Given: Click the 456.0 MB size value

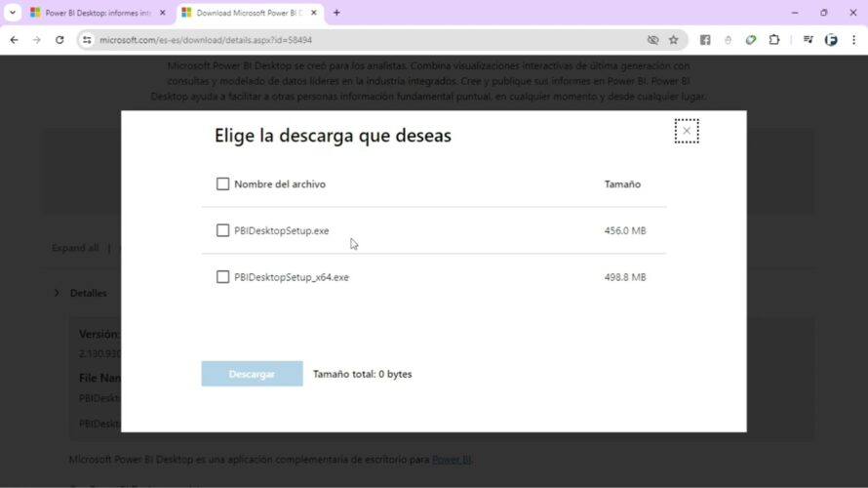Looking at the screenshot, I should [625, 230].
